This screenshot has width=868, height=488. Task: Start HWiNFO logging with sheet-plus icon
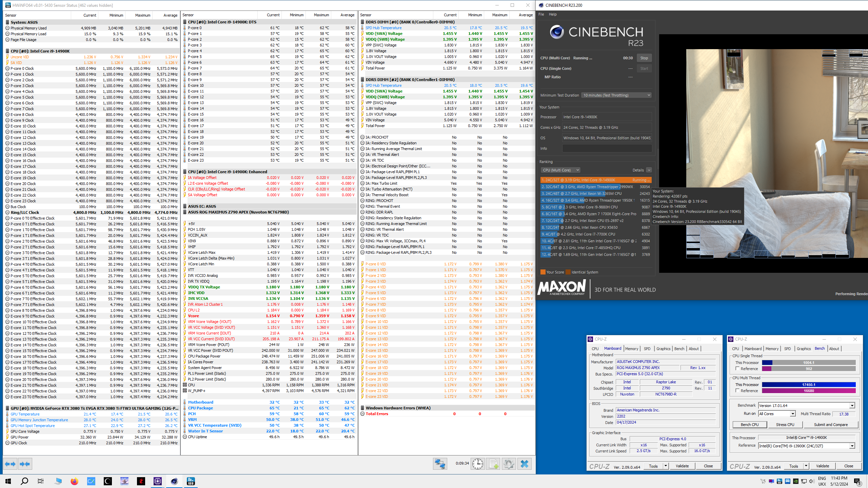tap(493, 464)
